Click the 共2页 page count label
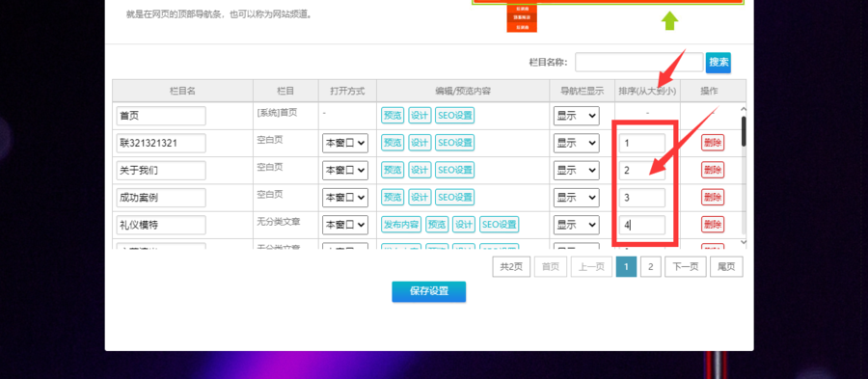Image resolution: width=868 pixels, height=379 pixels. [x=511, y=267]
